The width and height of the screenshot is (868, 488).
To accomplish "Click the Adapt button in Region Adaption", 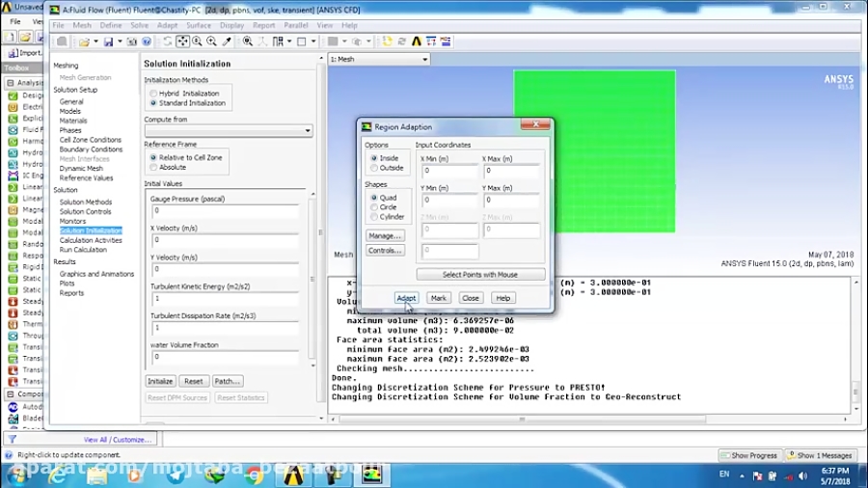I will pos(406,298).
